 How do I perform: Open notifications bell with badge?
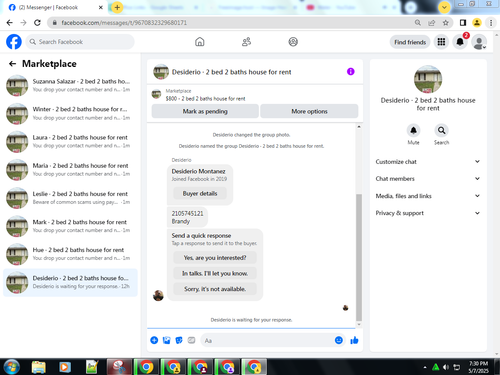coord(460,42)
